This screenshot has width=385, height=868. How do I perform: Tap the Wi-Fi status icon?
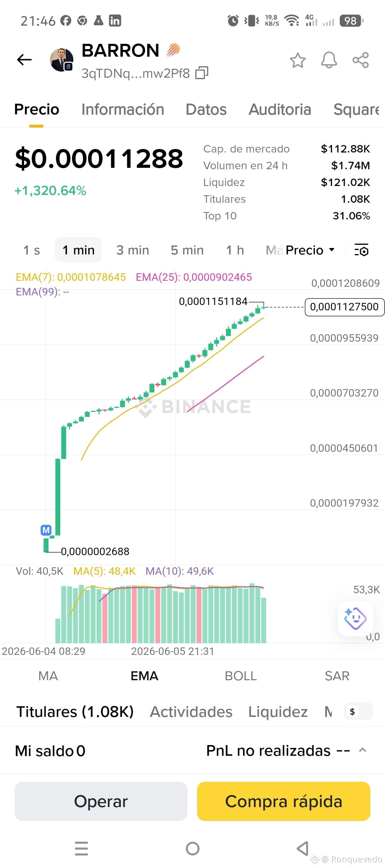(x=292, y=21)
